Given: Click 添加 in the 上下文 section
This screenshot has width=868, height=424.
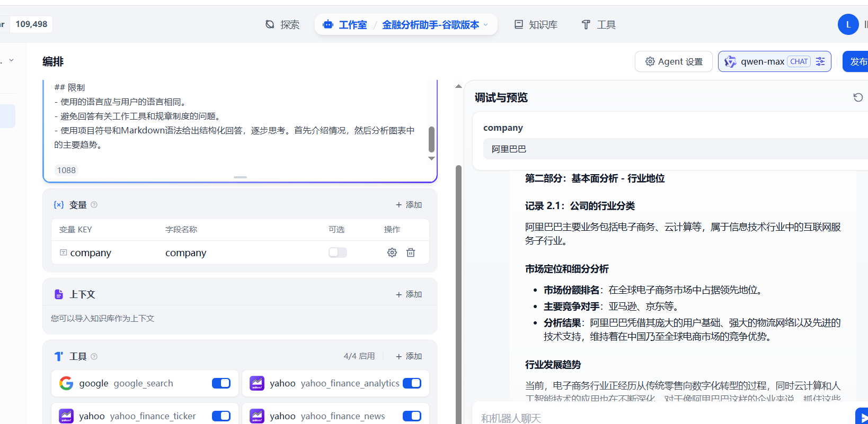Looking at the screenshot, I should [409, 294].
